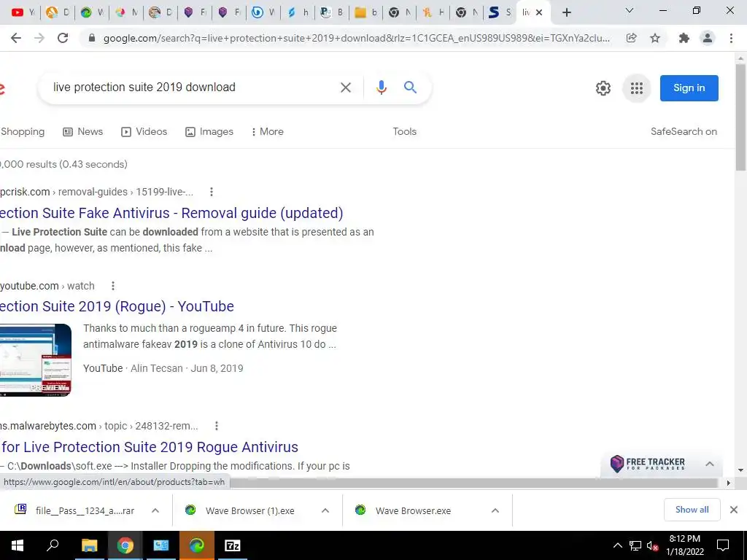Reload the current page
Viewport: 747px width, 560px height.
click(x=63, y=38)
